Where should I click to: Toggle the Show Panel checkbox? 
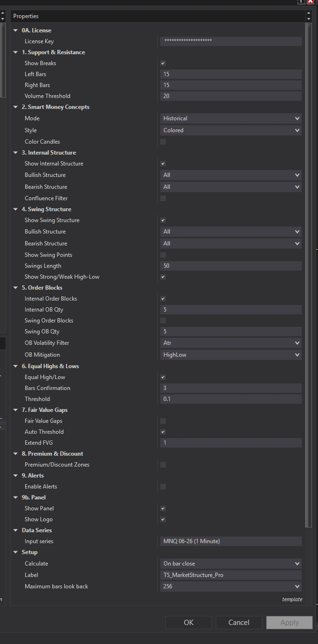click(x=163, y=508)
